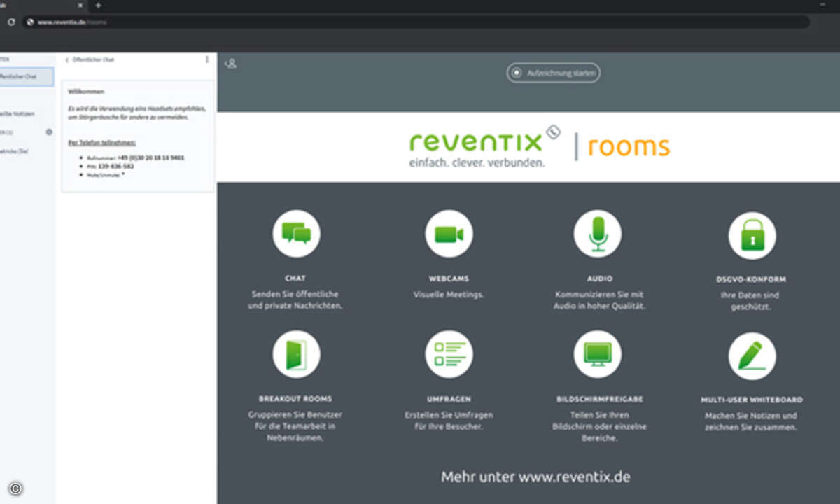Click the orange "rooms" wordmark
This screenshot has width=840, height=504.
point(629,146)
